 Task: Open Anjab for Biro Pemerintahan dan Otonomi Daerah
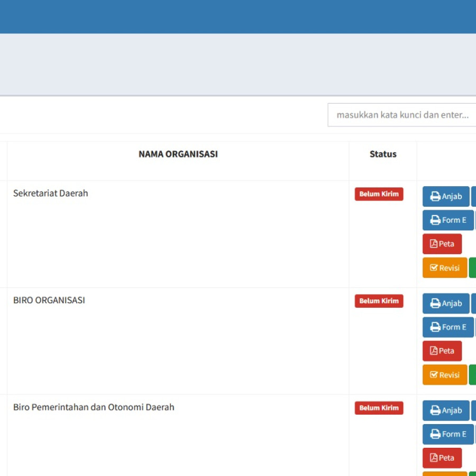pos(446,410)
